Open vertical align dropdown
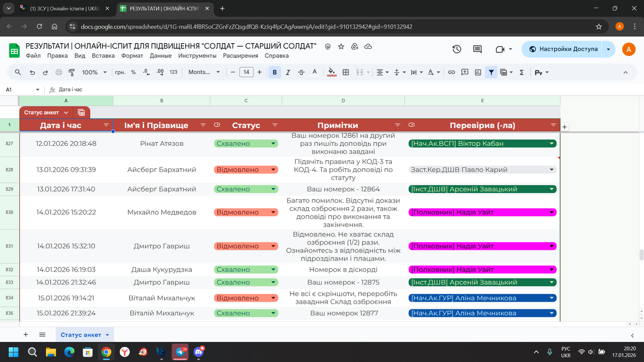644x362 pixels. pos(399,72)
